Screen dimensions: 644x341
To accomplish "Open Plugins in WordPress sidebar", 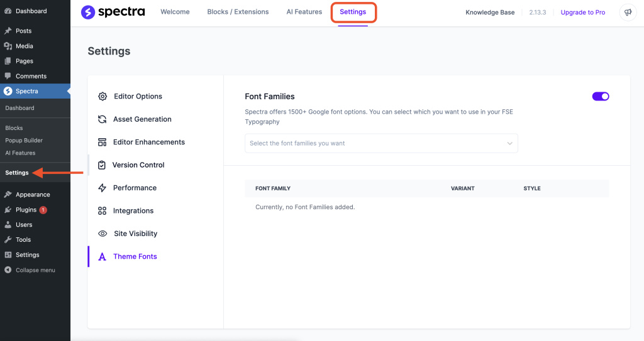I will tap(26, 210).
